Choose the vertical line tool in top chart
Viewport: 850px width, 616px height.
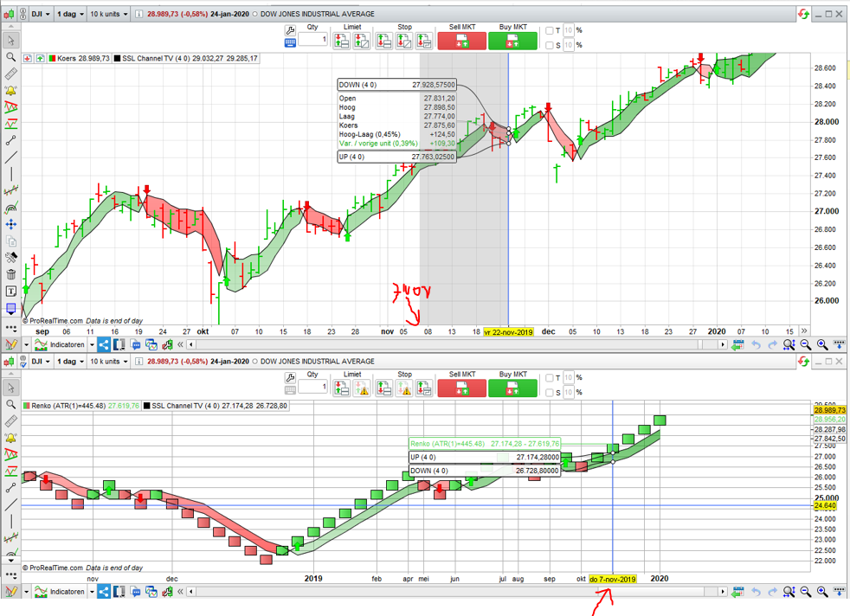11,174
